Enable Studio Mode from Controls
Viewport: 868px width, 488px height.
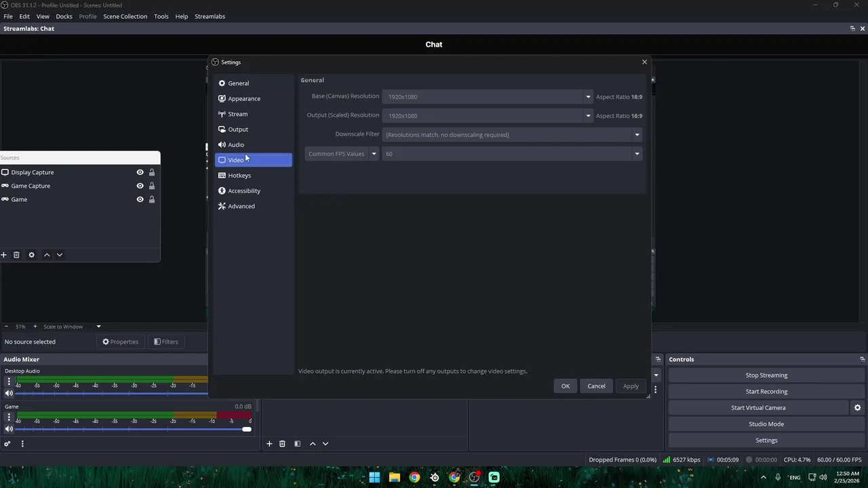(x=766, y=424)
